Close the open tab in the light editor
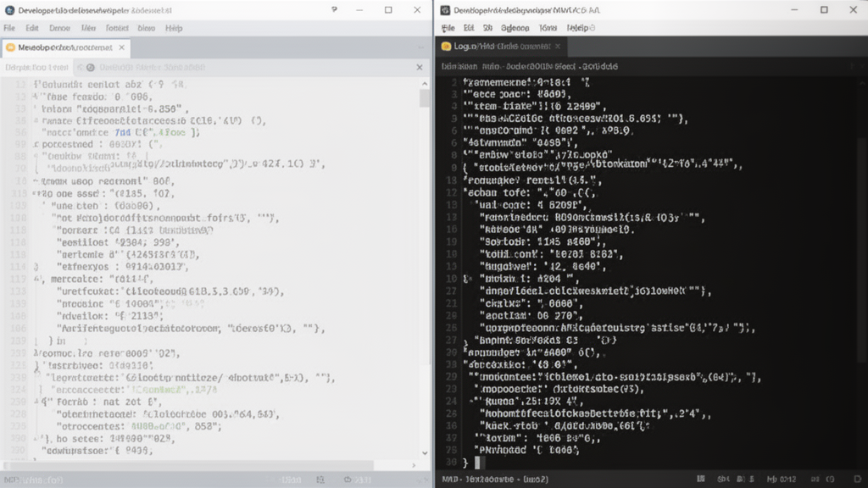The width and height of the screenshot is (868, 488). point(122,47)
